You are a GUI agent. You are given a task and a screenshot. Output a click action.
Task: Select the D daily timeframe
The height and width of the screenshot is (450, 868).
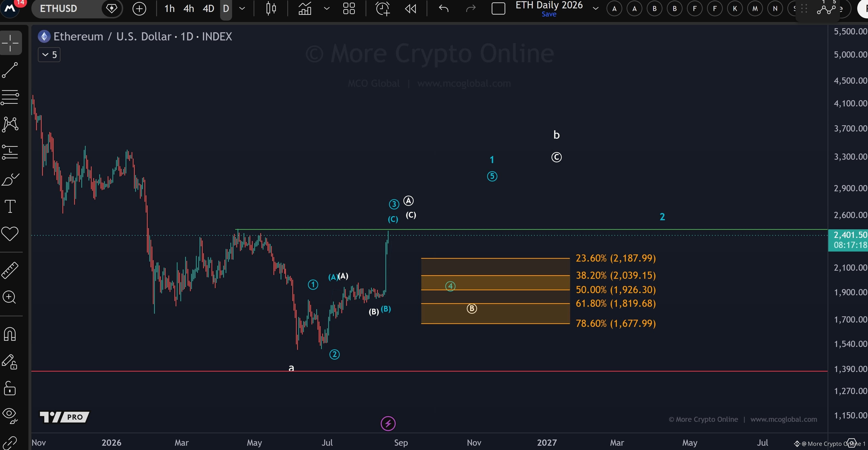point(226,8)
